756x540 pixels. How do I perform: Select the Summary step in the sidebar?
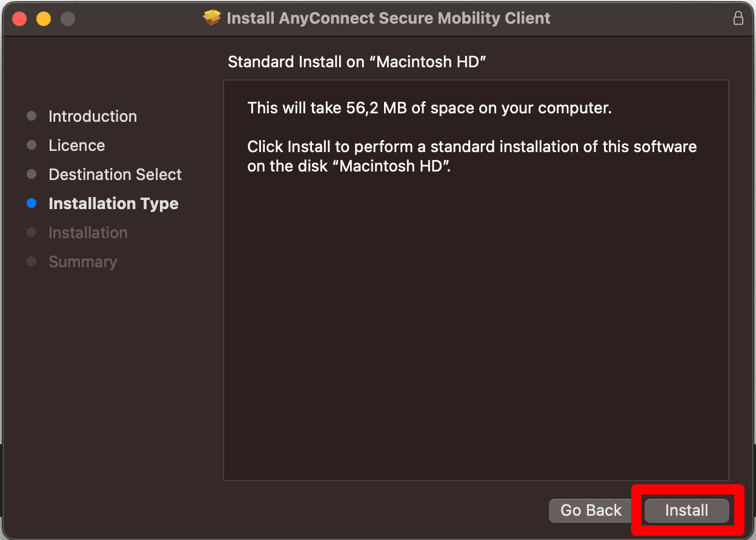click(82, 261)
